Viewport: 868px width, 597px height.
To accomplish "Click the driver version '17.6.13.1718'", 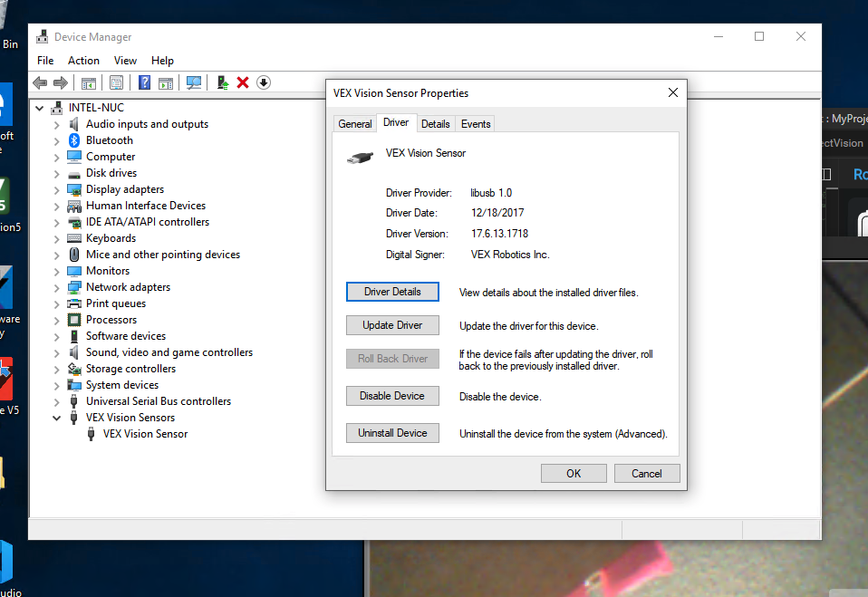I will (499, 234).
